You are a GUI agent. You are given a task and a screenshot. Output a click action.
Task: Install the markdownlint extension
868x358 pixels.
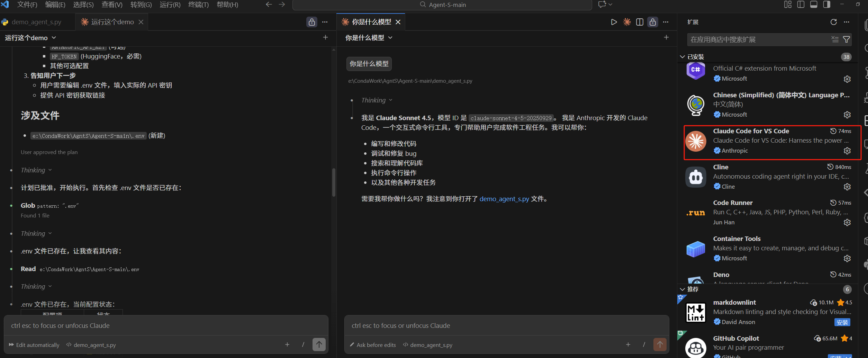click(843, 322)
